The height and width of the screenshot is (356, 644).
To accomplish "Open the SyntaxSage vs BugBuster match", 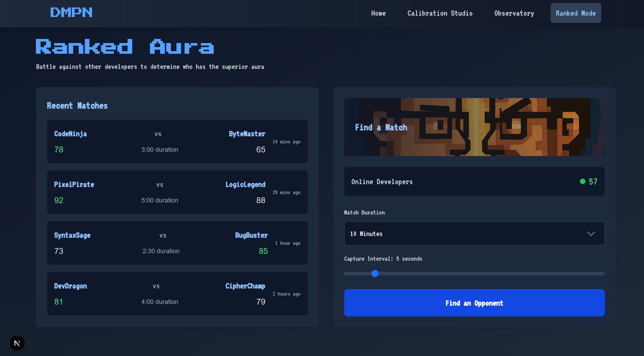I will (x=177, y=243).
